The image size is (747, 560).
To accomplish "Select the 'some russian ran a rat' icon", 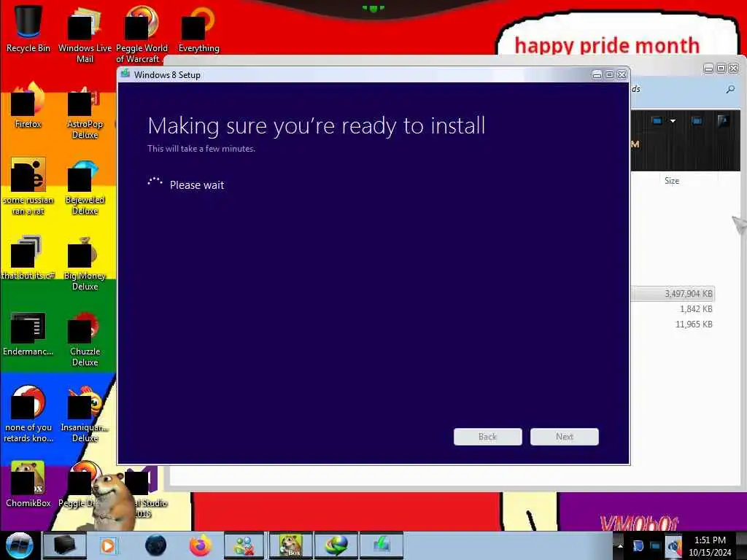I will [28, 186].
